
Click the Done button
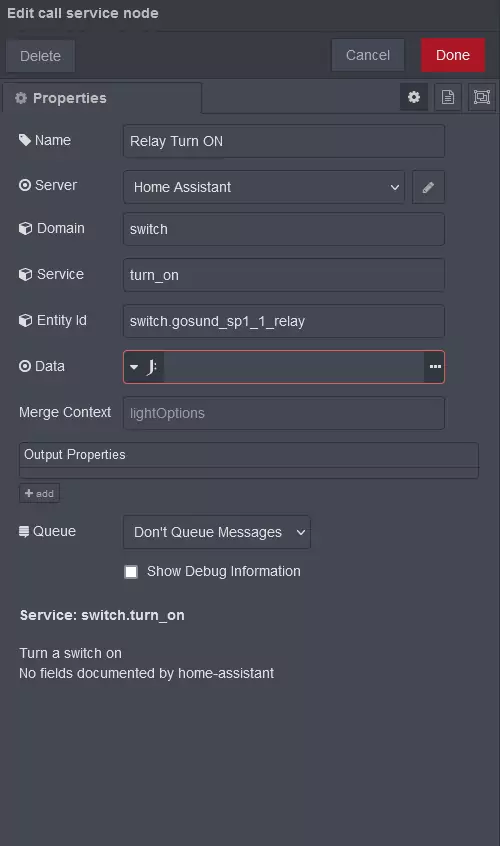tap(453, 55)
